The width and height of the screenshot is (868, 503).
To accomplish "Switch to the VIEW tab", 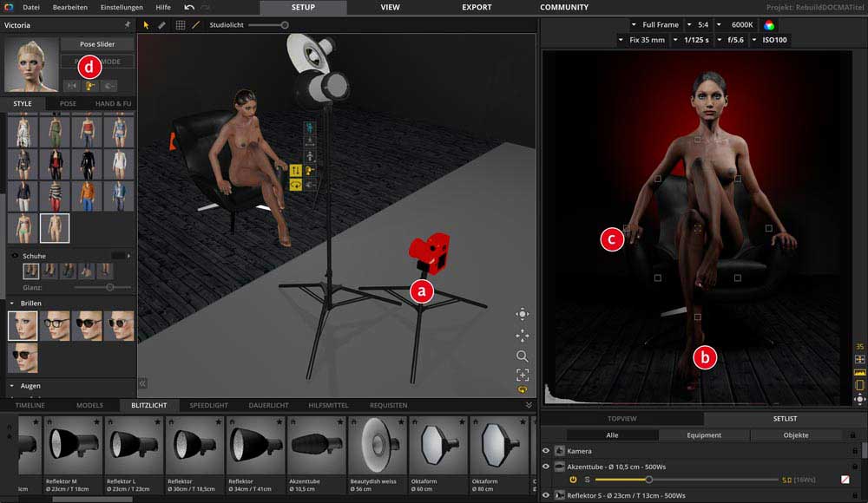I will (390, 7).
